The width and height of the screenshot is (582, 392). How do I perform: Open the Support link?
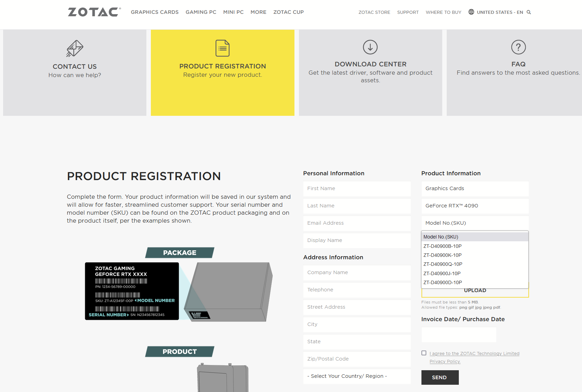pyautogui.click(x=408, y=12)
